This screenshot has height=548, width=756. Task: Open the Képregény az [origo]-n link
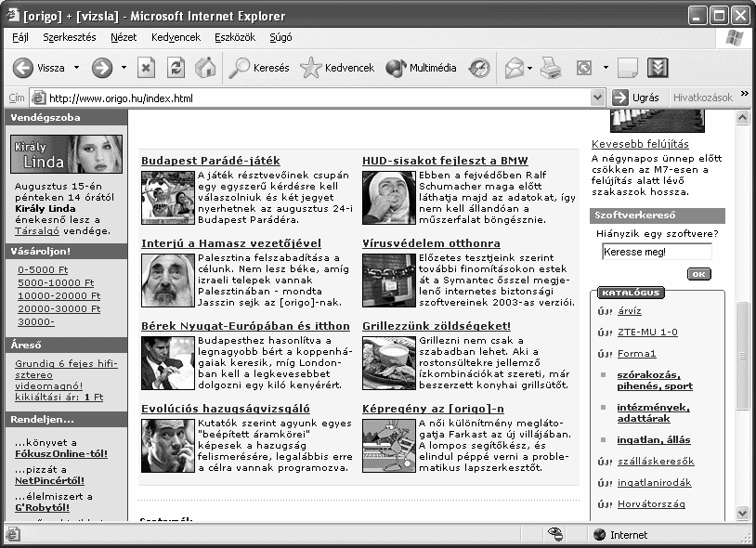point(433,409)
